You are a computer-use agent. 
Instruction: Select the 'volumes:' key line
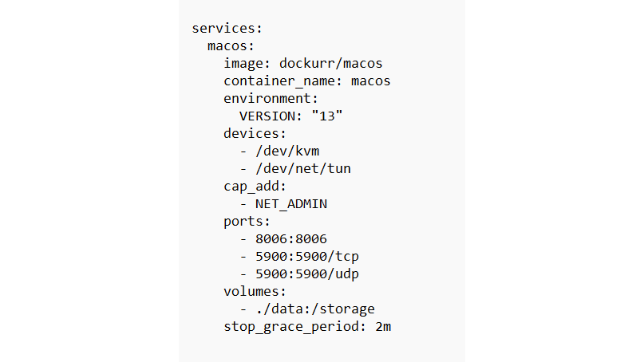tap(255, 291)
